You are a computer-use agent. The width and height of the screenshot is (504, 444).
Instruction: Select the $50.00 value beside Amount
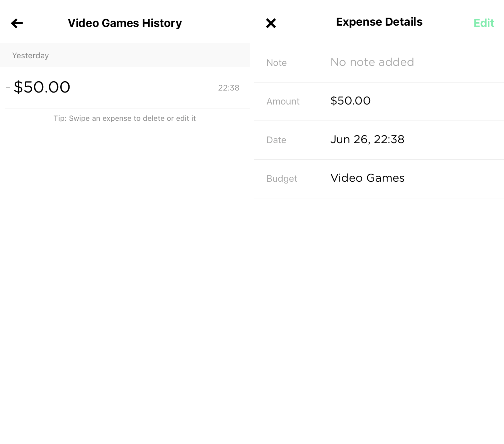[x=350, y=101]
